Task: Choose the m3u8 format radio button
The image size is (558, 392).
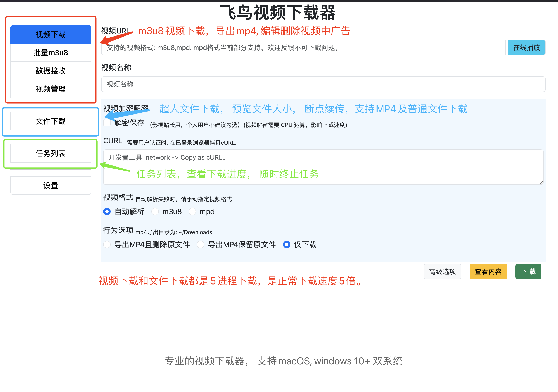Action: pyautogui.click(x=155, y=212)
